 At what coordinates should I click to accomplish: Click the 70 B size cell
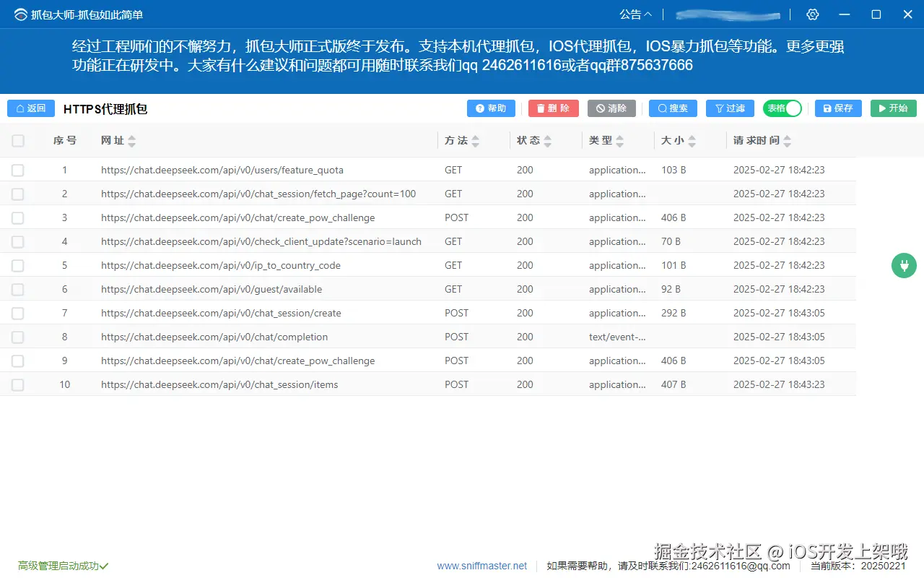click(x=671, y=242)
